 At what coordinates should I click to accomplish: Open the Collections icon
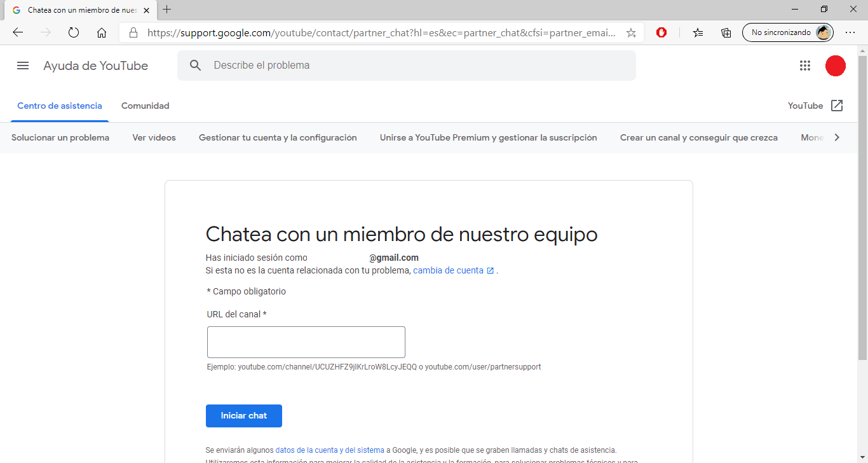[x=726, y=32]
